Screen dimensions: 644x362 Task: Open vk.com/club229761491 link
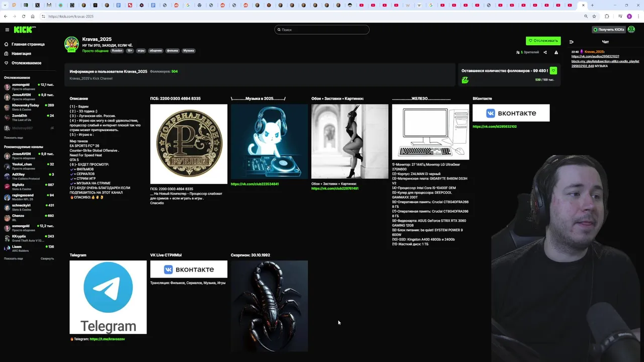[x=335, y=189]
